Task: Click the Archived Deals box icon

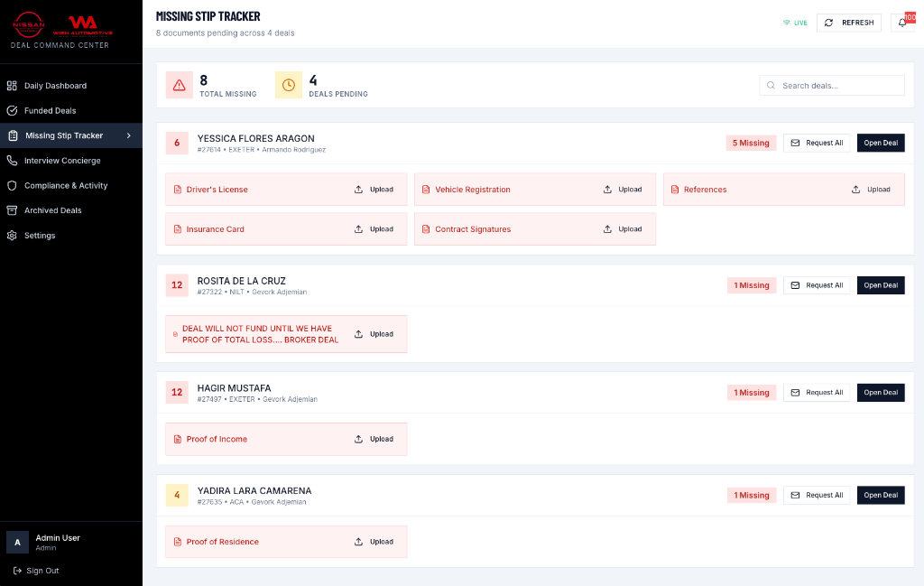Action: pos(12,210)
